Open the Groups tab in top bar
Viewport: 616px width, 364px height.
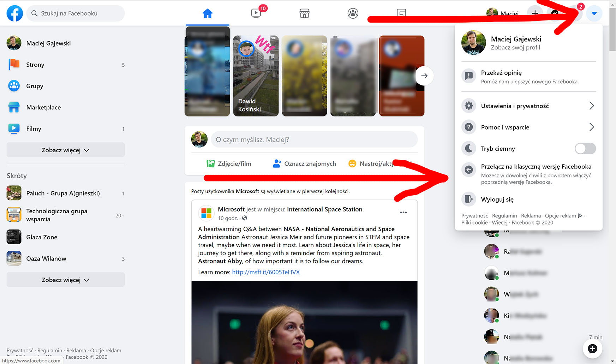pos(353,13)
